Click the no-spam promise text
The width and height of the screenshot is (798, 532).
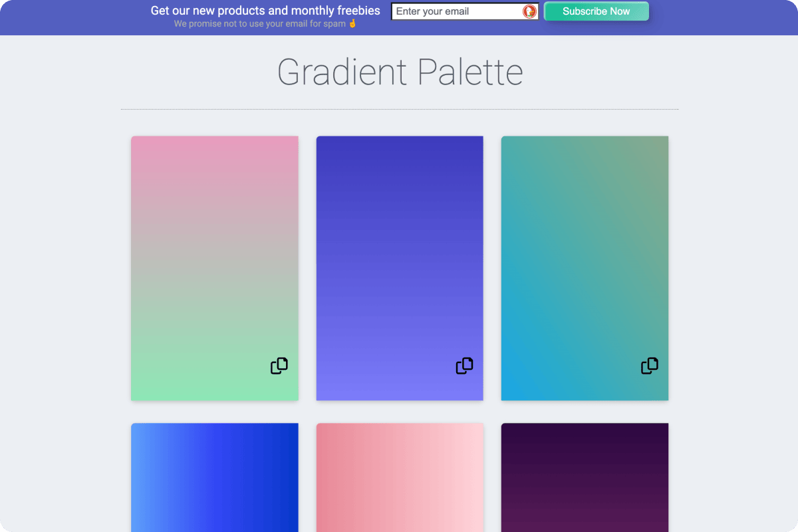(x=260, y=24)
